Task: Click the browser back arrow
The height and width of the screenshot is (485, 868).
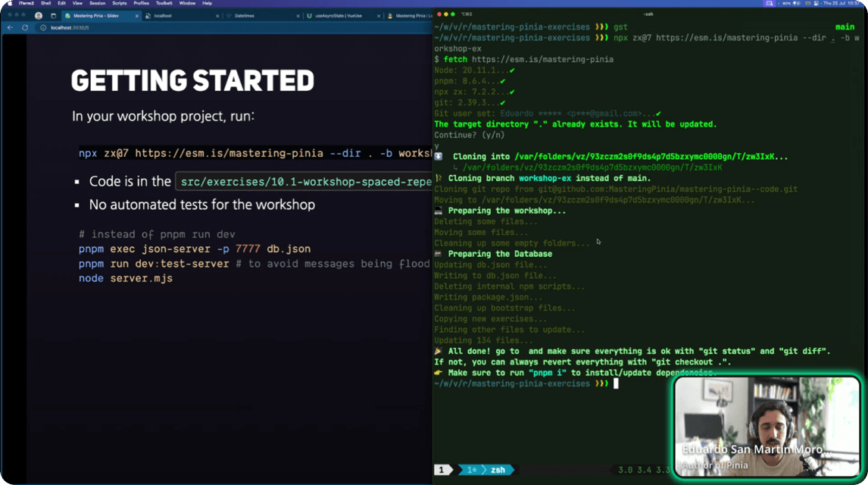Action: tap(10, 27)
